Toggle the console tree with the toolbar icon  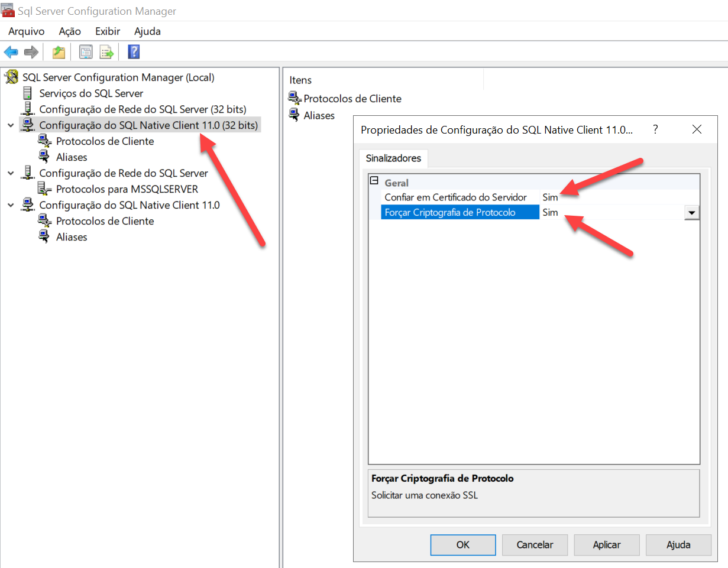click(x=86, y=52)
